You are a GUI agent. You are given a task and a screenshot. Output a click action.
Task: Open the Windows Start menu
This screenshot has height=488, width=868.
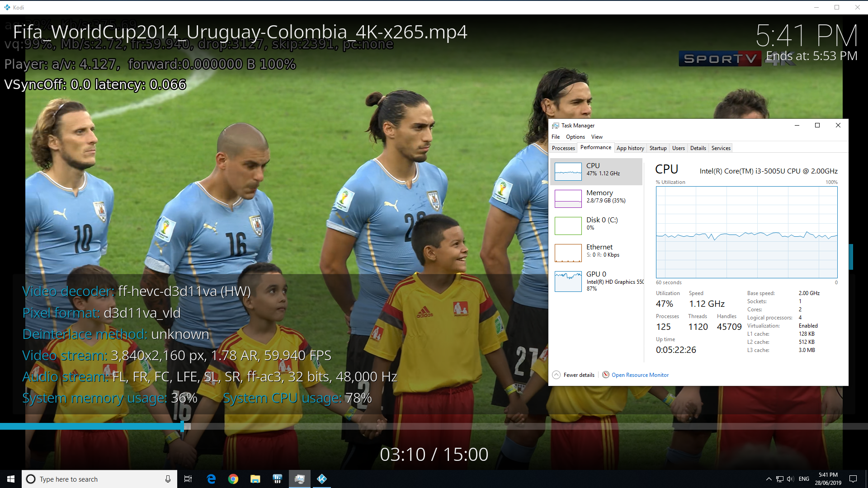11,479
